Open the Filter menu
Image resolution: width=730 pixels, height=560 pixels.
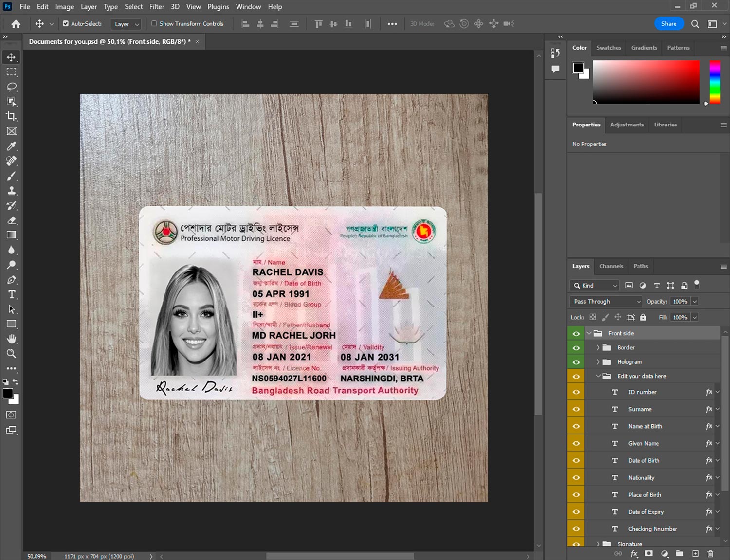(x=156, y=7)
